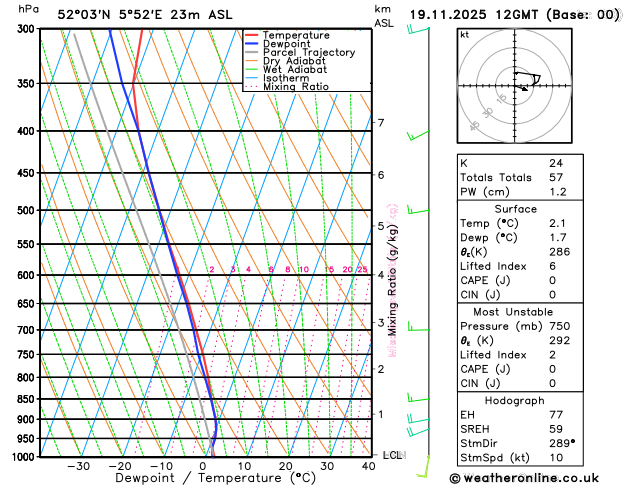Click the 1000 hPa pressure label
The image size is (629, 486).
point(26,457)
